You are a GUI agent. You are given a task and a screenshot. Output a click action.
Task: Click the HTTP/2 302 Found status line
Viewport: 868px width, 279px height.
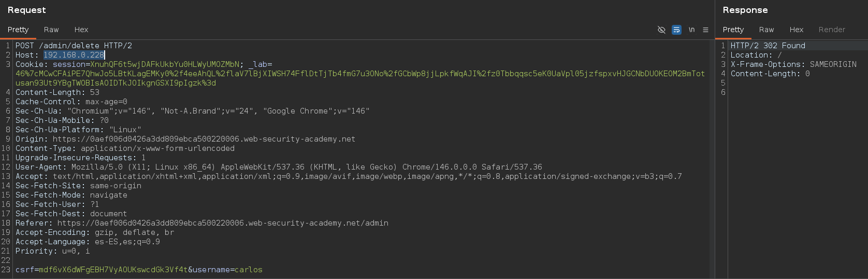768,46
